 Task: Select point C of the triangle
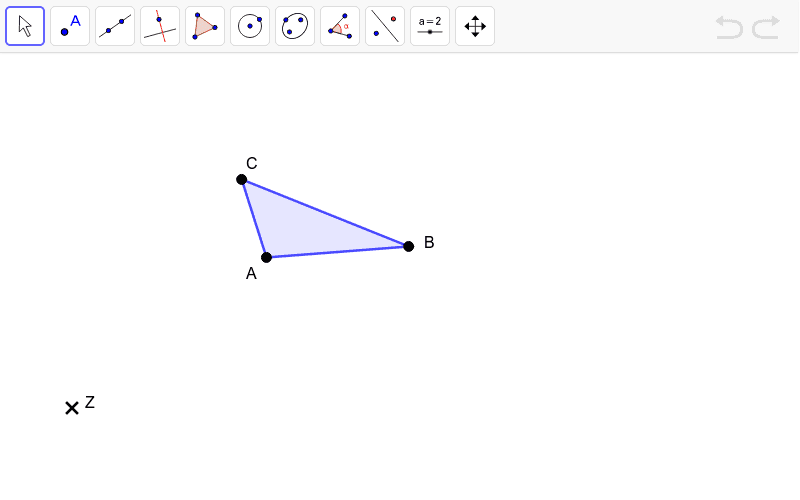pyautogui.click(x=242, y=179)
